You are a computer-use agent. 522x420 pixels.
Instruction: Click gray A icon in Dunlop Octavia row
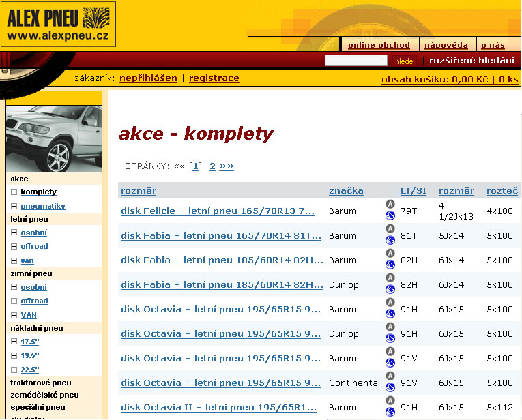390,327
